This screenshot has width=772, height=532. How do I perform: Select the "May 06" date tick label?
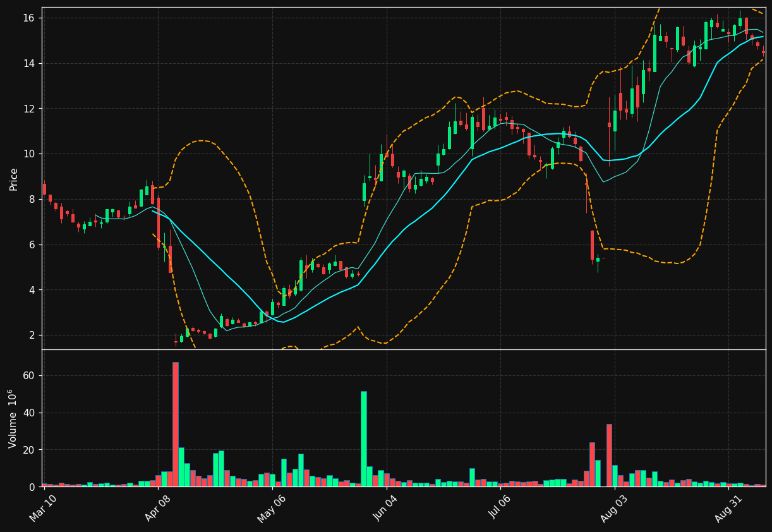(270, 509)
